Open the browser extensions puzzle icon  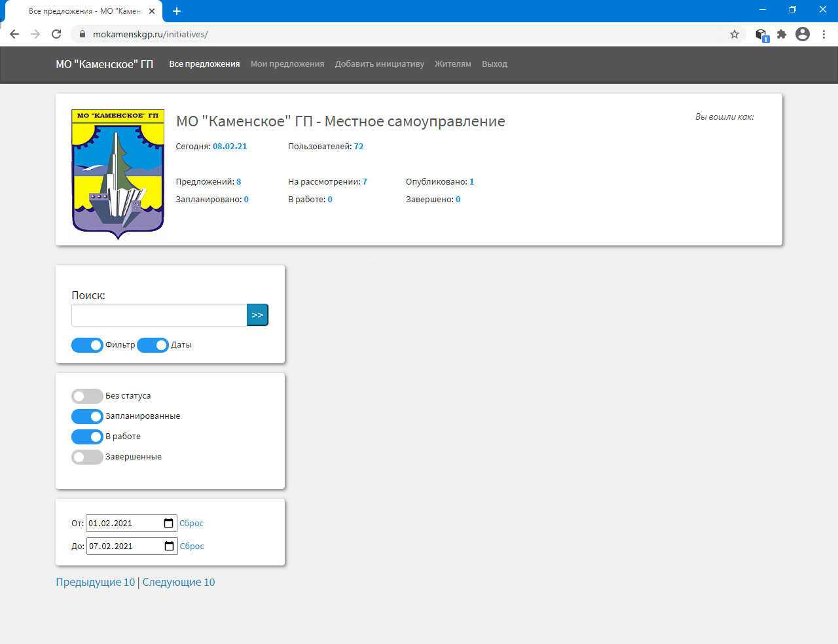782,34
